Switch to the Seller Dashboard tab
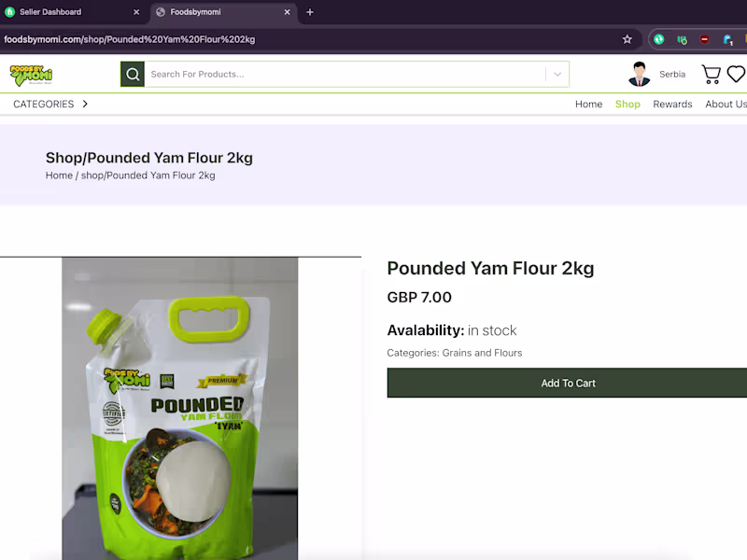Screen dimensions: 747x560 tap(50, 12)
